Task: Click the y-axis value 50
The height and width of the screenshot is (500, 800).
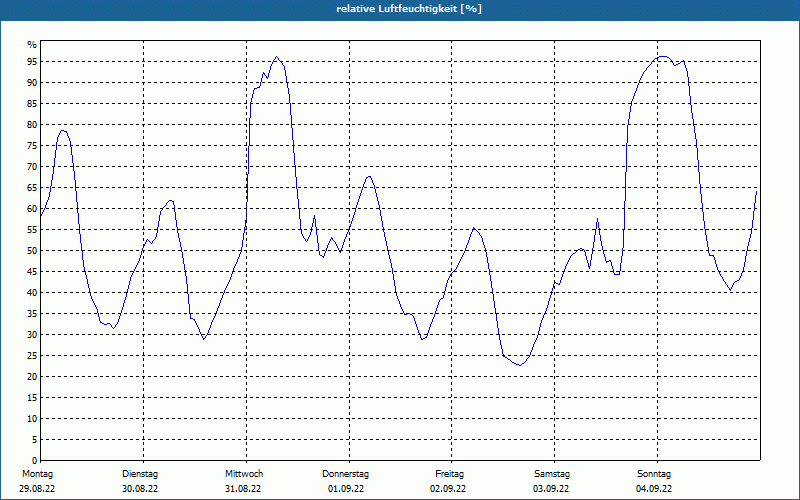Action: coord(32,251)
